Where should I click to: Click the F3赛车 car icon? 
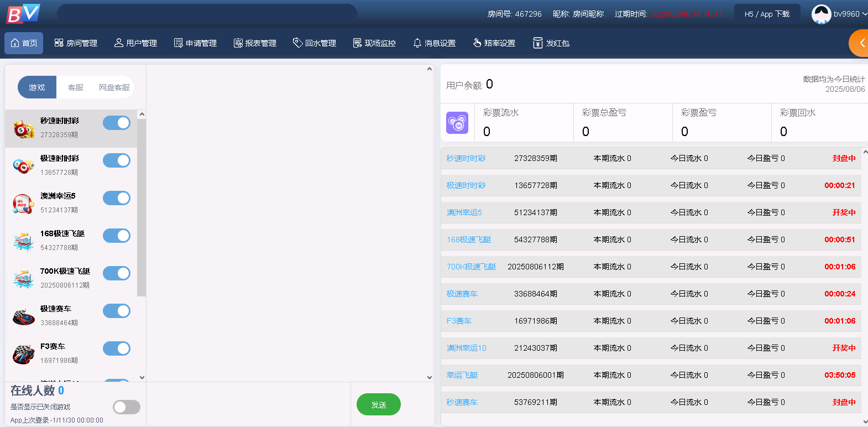pyautogui.click(x=23, y=354)
